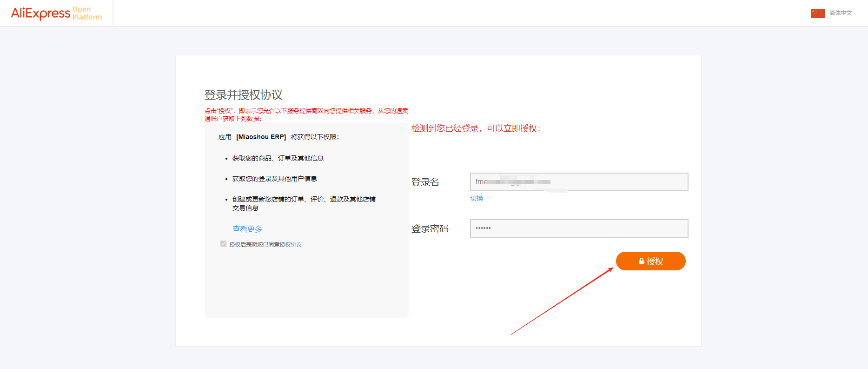Screen dimensions: 868x369
Task: Click the 获取您的登录及其他用户信息 permission line
Action: (275, 179)
